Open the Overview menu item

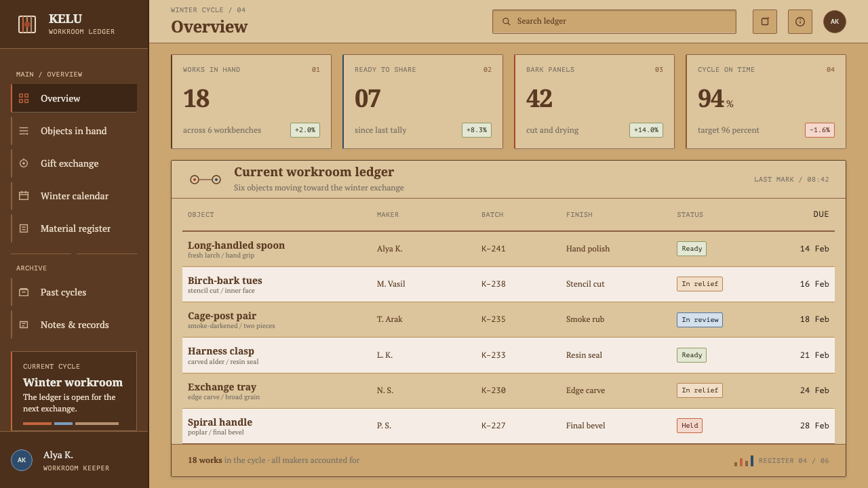(x=74, y=98)
